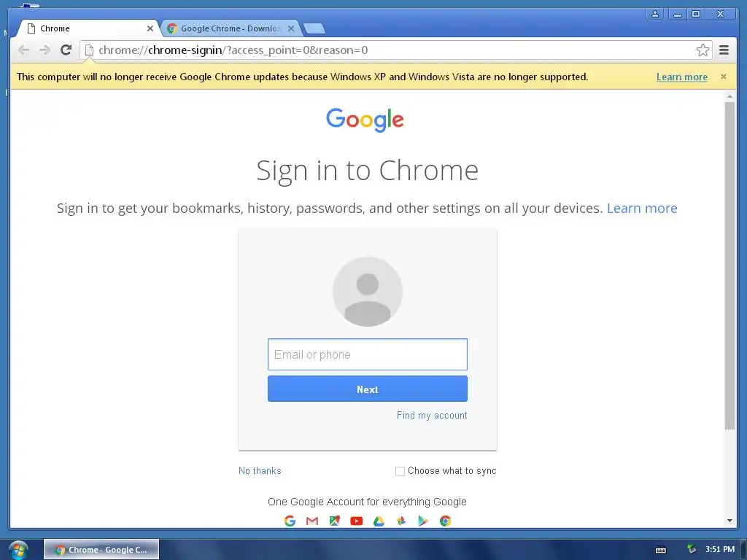Open the Windows Start menu
The height and width of the screenshot is (560, 747).
[18, 550]
